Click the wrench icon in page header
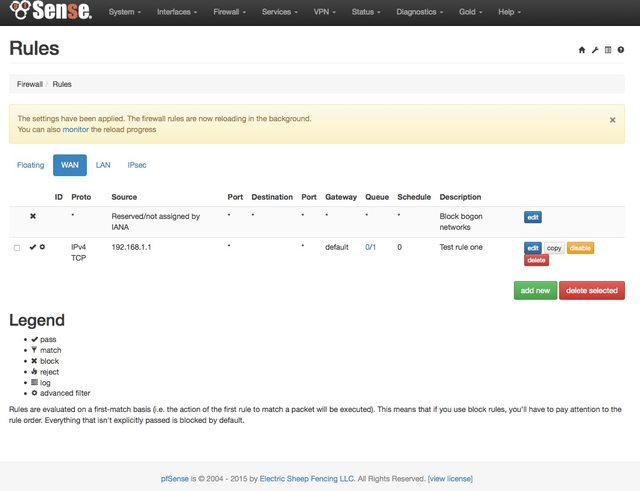640x491 pixels. (x=595, y=49)
